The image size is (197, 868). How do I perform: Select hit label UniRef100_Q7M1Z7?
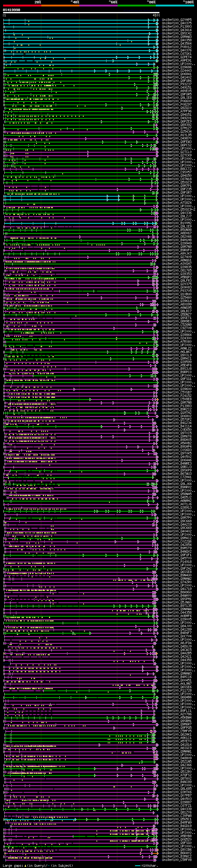click(177, 128)
